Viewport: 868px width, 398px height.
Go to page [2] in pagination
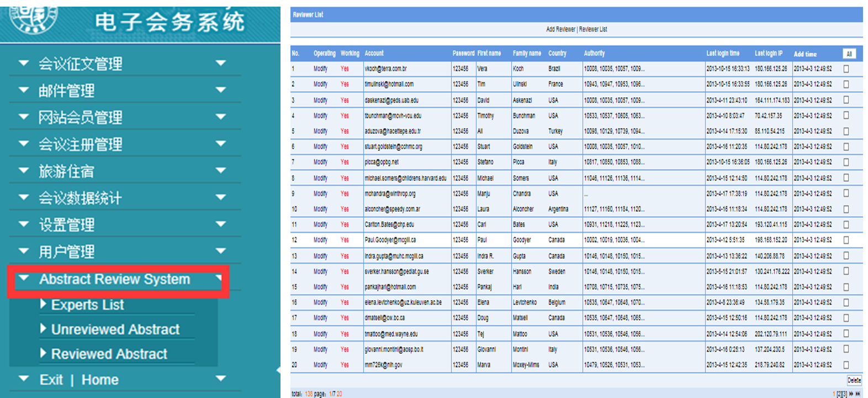pyautogui.click(x=839, y=394)
